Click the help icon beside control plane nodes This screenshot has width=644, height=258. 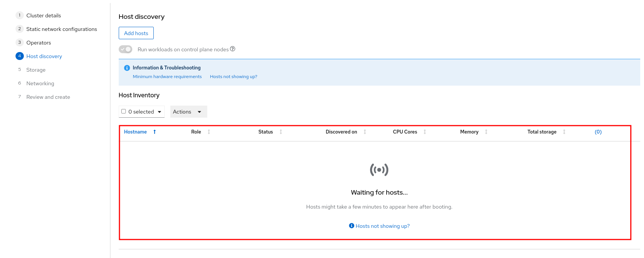(233, 49)
